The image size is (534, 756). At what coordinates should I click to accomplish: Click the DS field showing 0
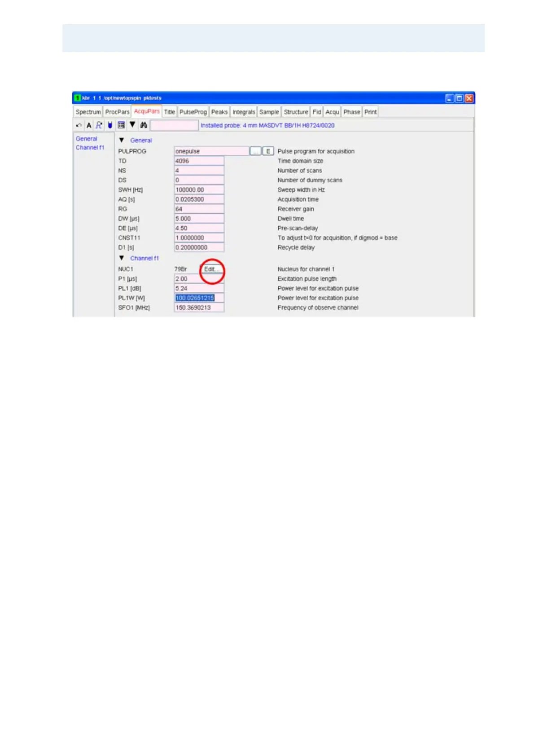point(199,180)
